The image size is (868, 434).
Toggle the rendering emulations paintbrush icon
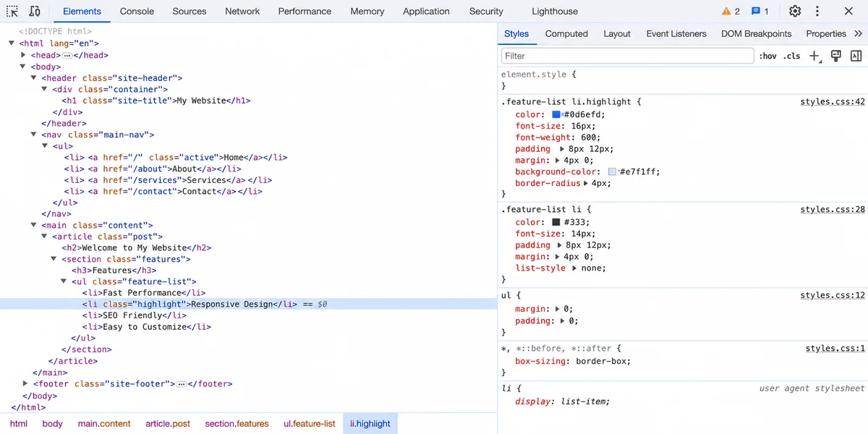835,56
